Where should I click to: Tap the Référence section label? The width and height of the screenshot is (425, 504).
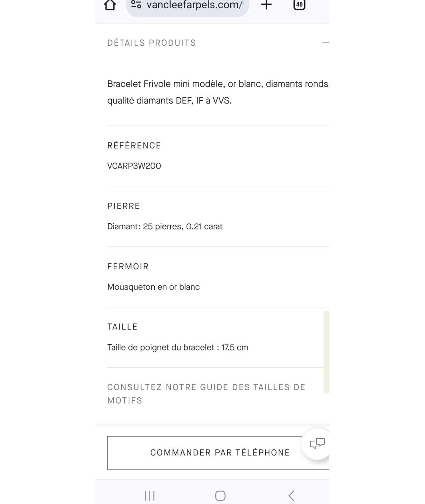(x=134, y=146)
